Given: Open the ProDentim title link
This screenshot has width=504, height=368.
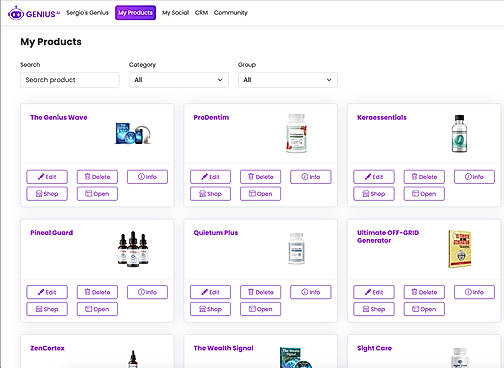Looking at the screenshot, I should click(x=211, y=117).
